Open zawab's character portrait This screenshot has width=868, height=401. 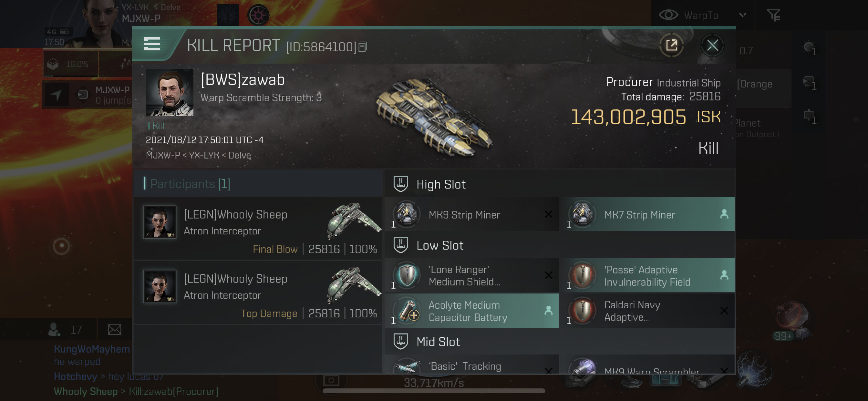(170, 93)
